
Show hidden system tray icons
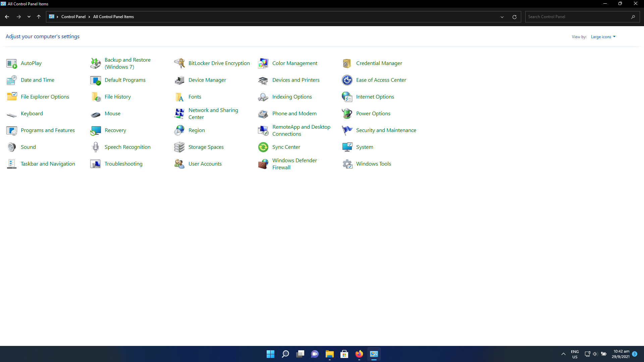[x=563, y=354]
